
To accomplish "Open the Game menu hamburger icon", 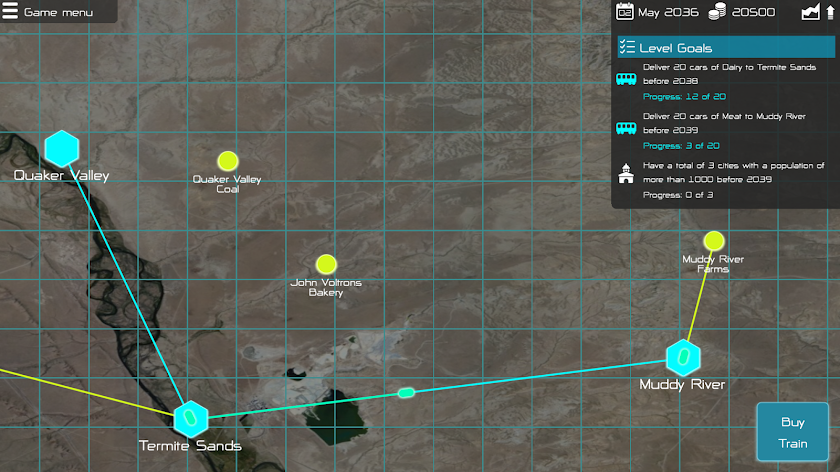I will 10,11.
